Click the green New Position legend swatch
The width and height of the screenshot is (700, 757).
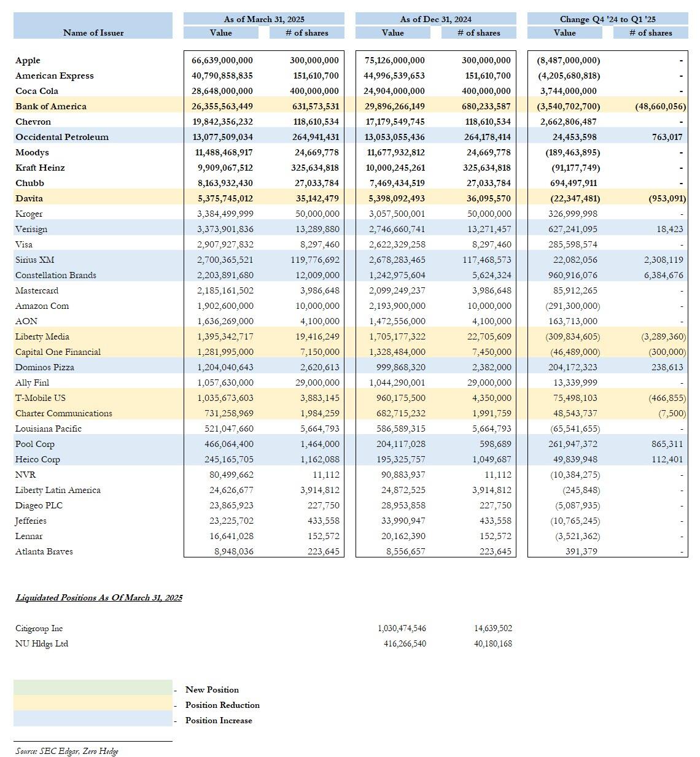pos(93,688)
